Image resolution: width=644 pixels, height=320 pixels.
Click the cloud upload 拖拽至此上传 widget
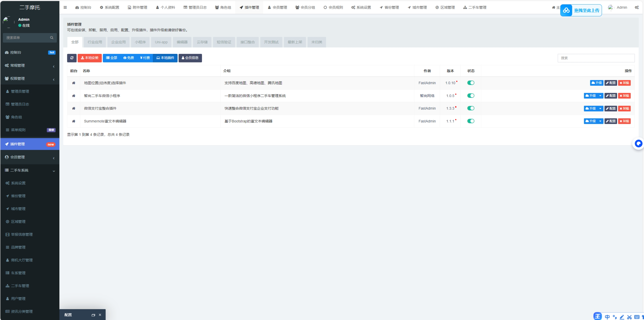point(581,10)
